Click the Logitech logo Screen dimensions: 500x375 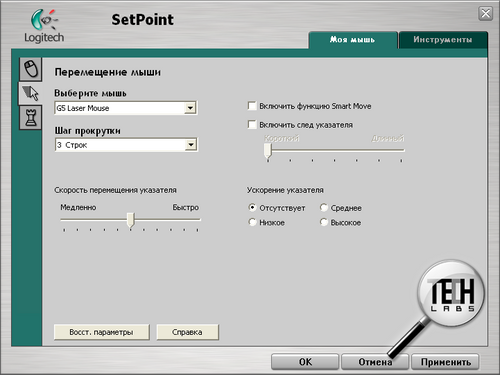click(x=44, y=26)
